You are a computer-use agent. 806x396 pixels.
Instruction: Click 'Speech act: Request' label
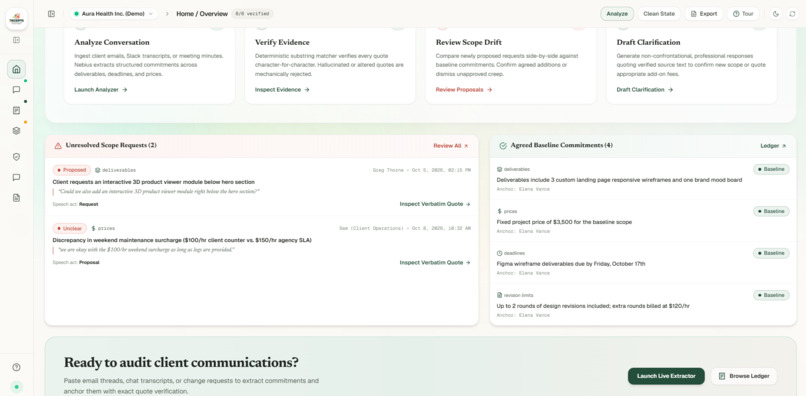(75, 204)
